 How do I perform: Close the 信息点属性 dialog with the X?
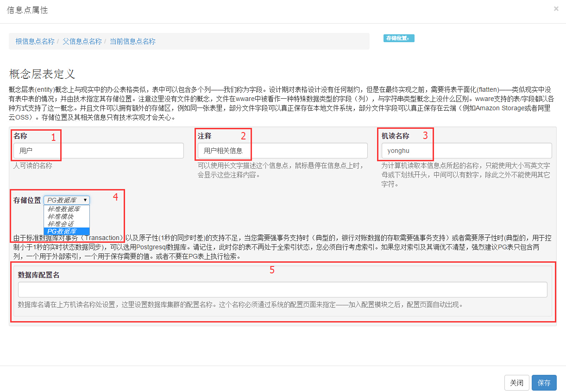click(556, 8)
